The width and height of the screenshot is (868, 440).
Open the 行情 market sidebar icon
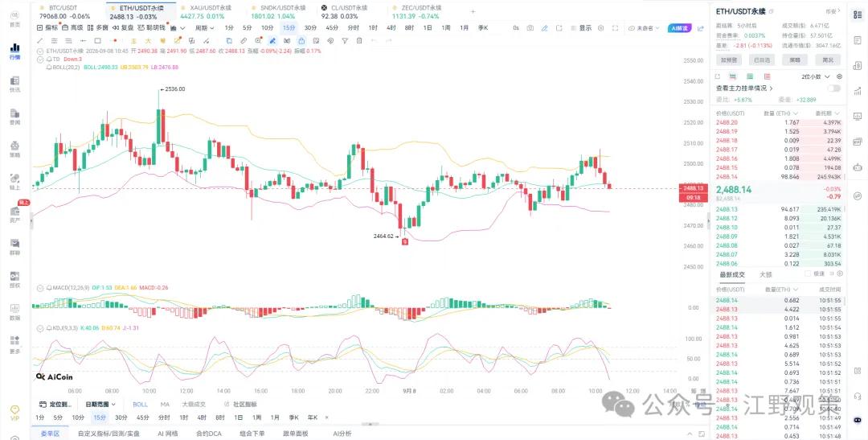(x=15, y=51)
